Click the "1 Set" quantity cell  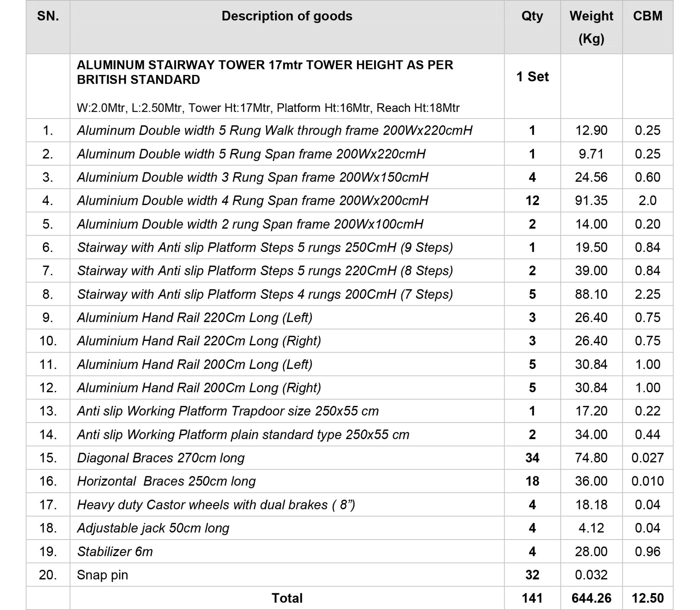point(532,77)
